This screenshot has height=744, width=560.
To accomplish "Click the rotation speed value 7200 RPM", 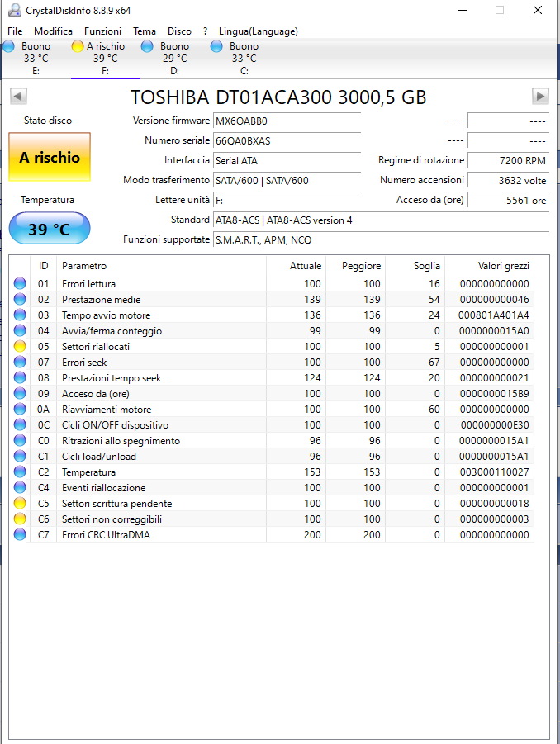I will 508,161.
